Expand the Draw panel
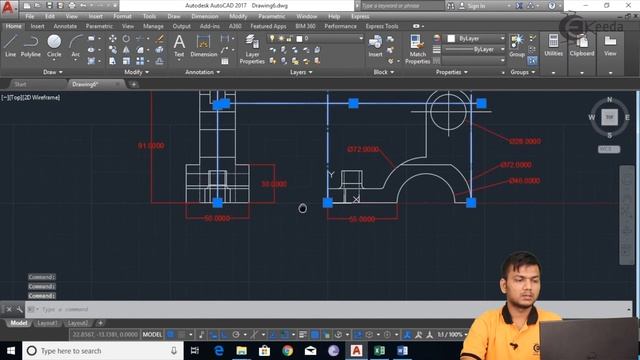640x360 pixels. coord(53,72)
